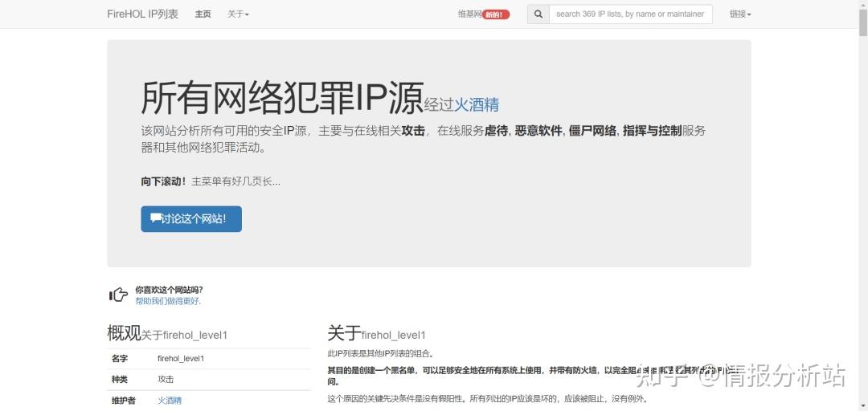Expand the 链接 dropdown menu
The image size is (868, 411).
click(740, 14)
